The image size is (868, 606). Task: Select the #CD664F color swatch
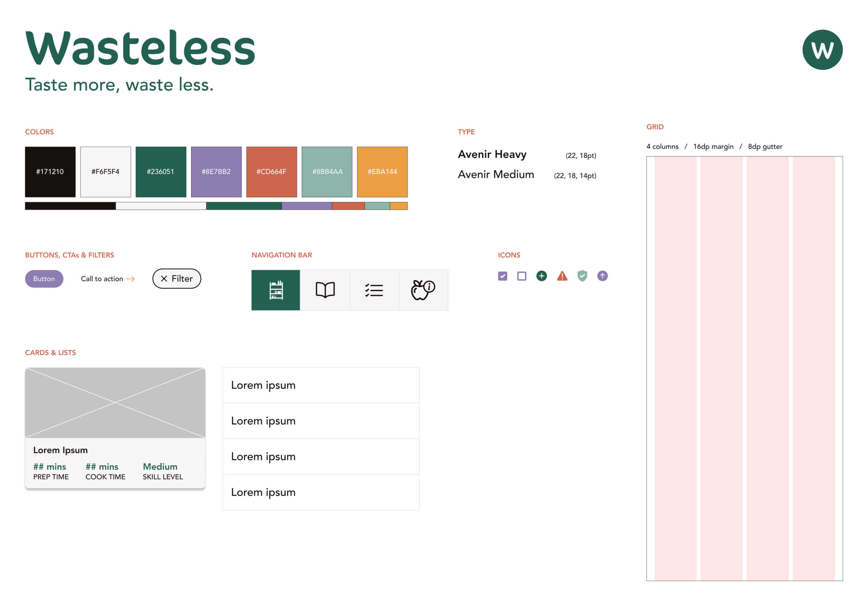click(x=272, y=172)
